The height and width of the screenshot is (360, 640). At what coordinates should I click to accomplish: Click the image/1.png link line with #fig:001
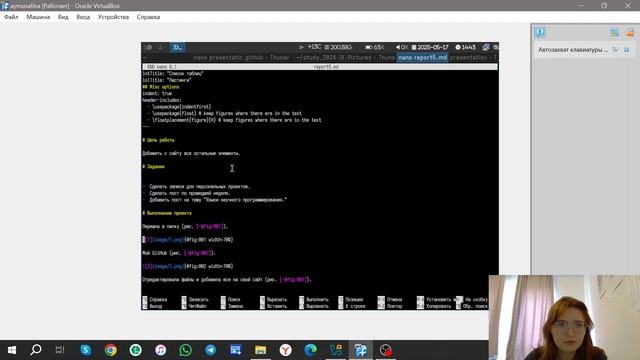188,240
